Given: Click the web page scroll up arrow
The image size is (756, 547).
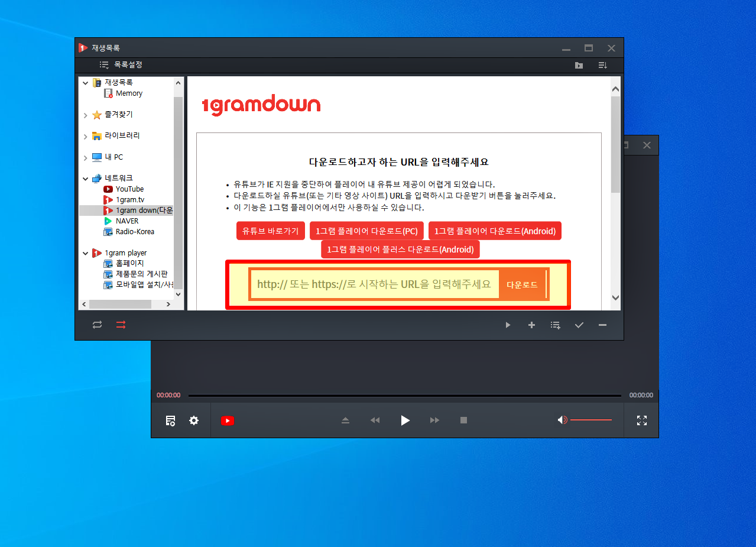Looking at the screenshot, I should click(x=615, y=89).
